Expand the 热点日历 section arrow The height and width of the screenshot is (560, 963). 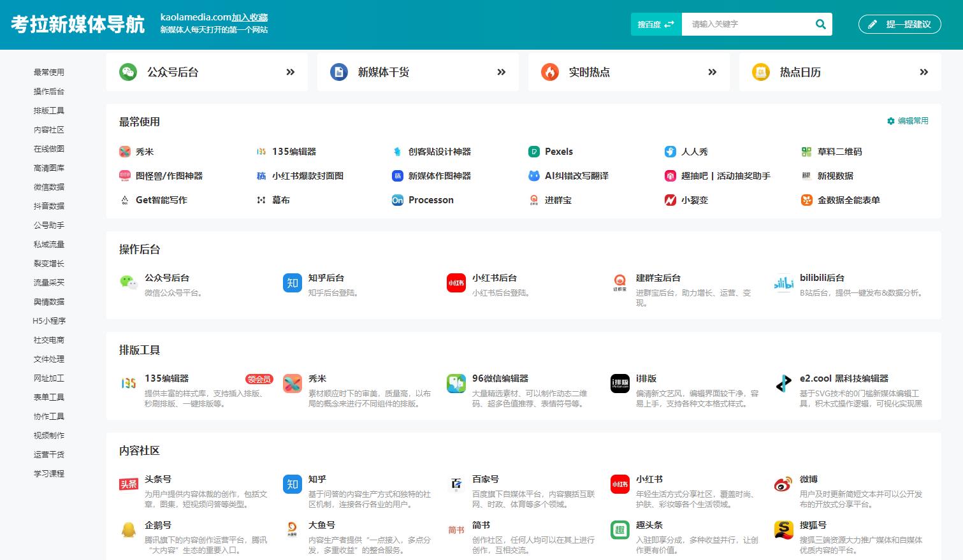pos(923,72)
